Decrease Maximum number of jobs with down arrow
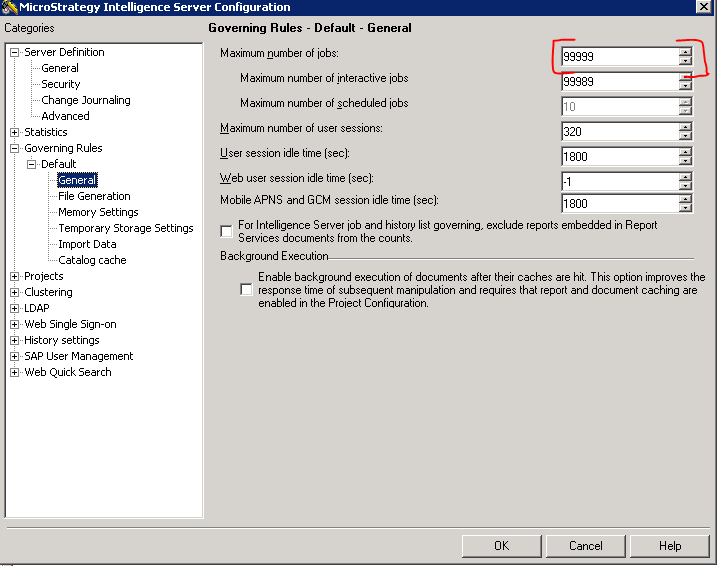This screenshot has width=718, height=566. click(685, 61)
